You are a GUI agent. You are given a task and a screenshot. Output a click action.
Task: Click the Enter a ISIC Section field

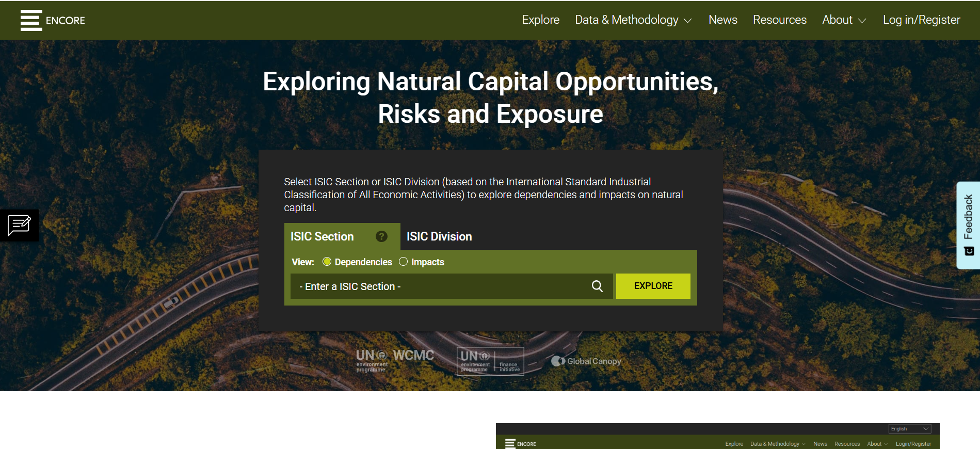click(439, 286)
